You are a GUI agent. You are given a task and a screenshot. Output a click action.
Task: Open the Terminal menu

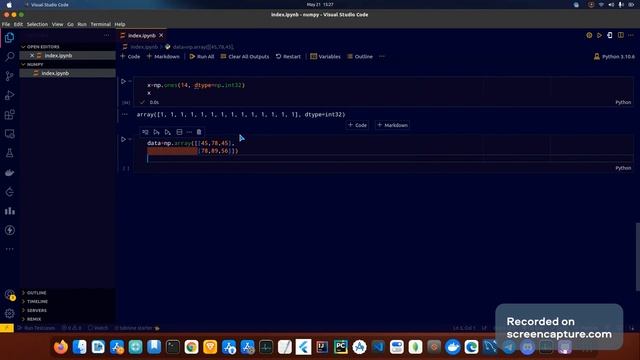[x=100, y=24]
